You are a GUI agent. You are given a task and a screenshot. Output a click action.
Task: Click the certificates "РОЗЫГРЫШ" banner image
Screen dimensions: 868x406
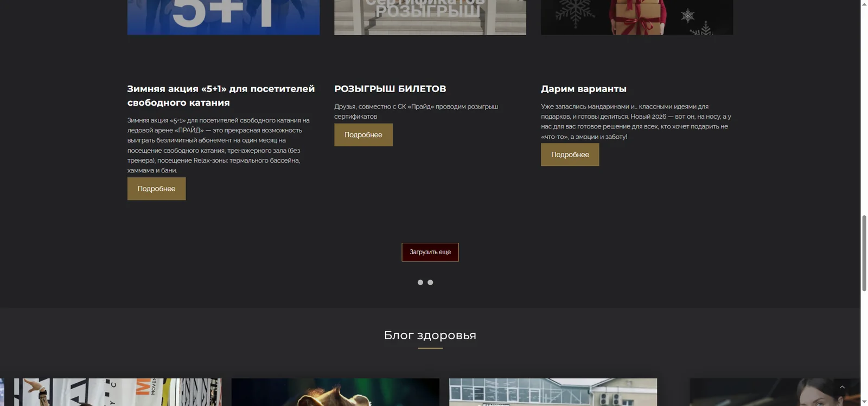[430, 17]
